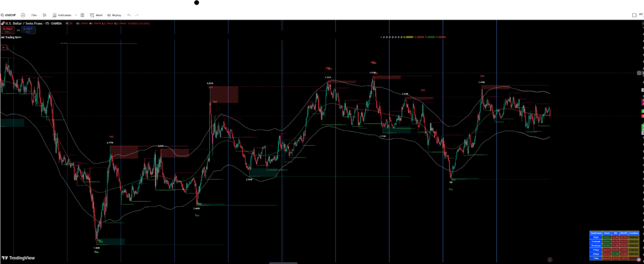Click the add symbol plus icon

point(23,15)
